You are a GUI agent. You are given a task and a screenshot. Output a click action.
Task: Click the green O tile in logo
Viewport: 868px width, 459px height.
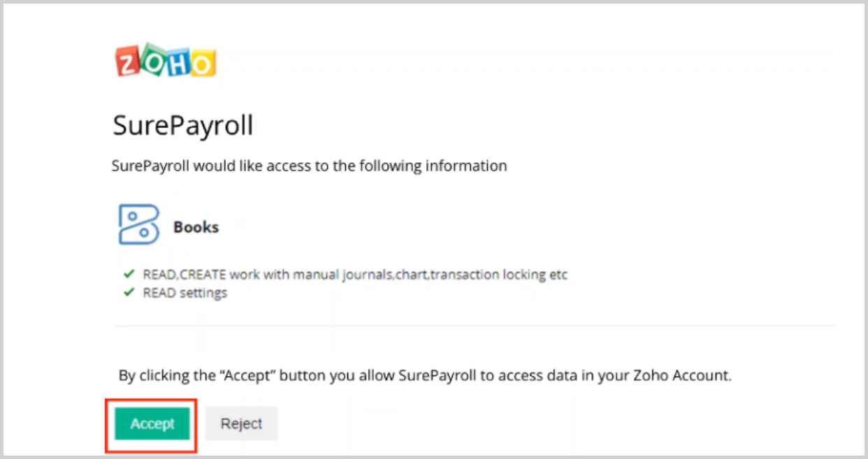tap(152, 59)
